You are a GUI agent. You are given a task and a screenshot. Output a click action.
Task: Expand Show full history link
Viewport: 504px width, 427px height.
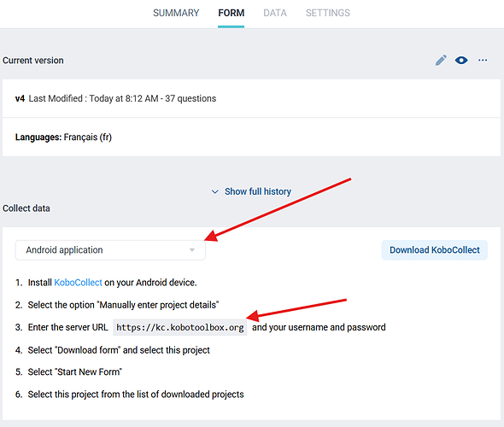point(258,191)
